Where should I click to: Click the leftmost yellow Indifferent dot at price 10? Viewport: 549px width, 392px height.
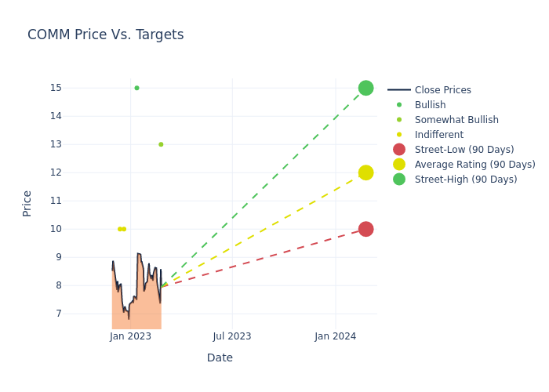119,229
